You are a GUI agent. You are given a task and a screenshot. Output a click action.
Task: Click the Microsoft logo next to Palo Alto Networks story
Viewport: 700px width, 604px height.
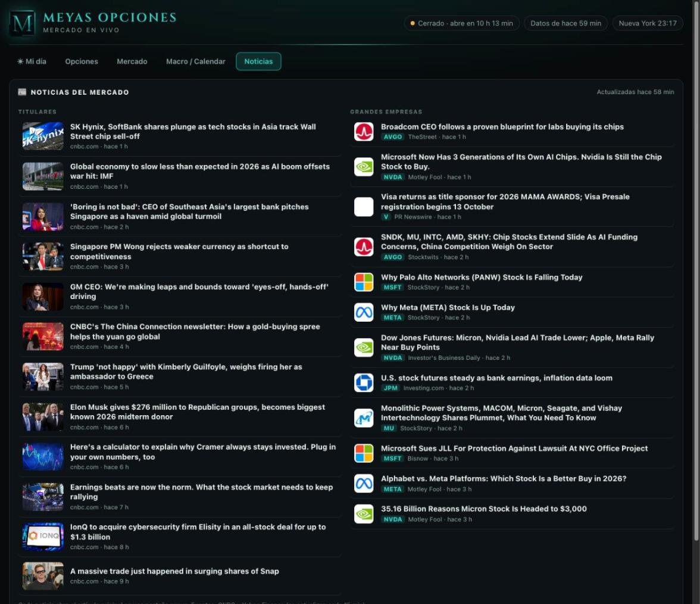click(x=363, y=282)
